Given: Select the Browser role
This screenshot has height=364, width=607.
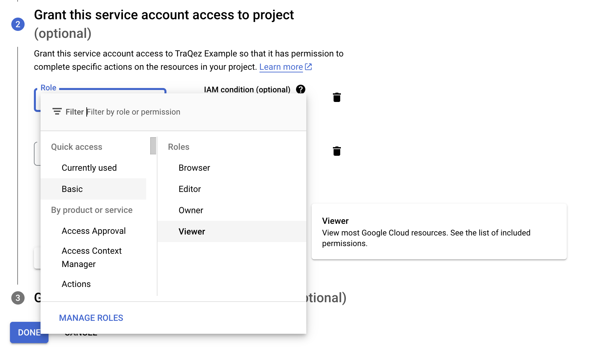Looking at the screenshot, I should [194, 168].
